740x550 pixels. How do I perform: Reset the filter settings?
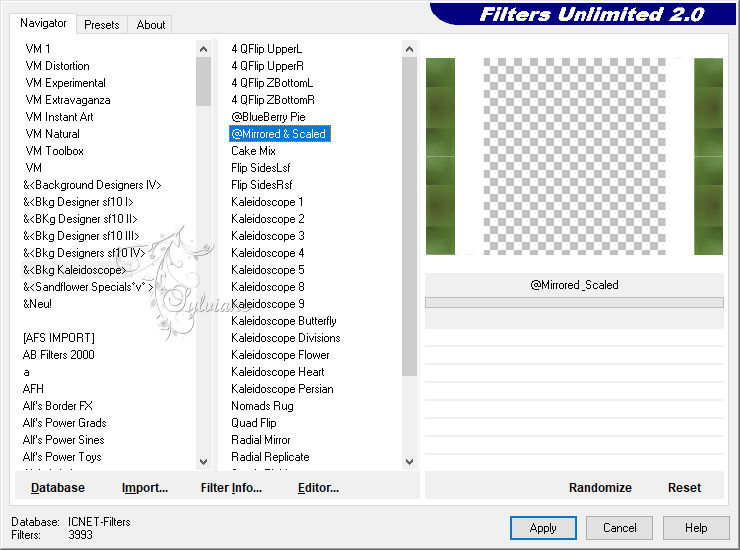(x=684, y=488)
